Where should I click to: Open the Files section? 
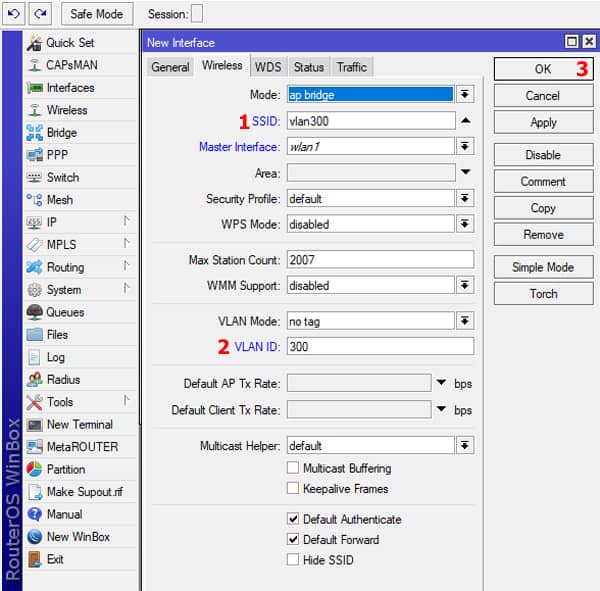point(81,335)
